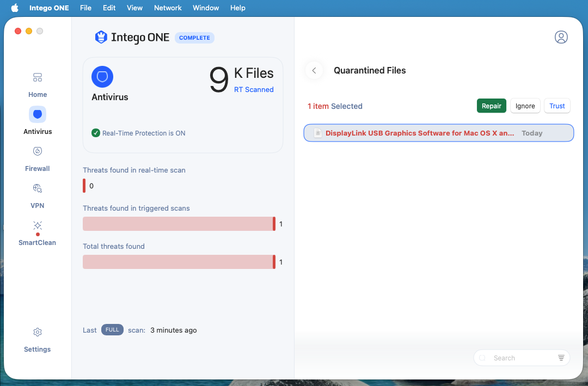
Task: Click the '1 item Selected' label
Action: pyautogui.click(x=335, y=106)
